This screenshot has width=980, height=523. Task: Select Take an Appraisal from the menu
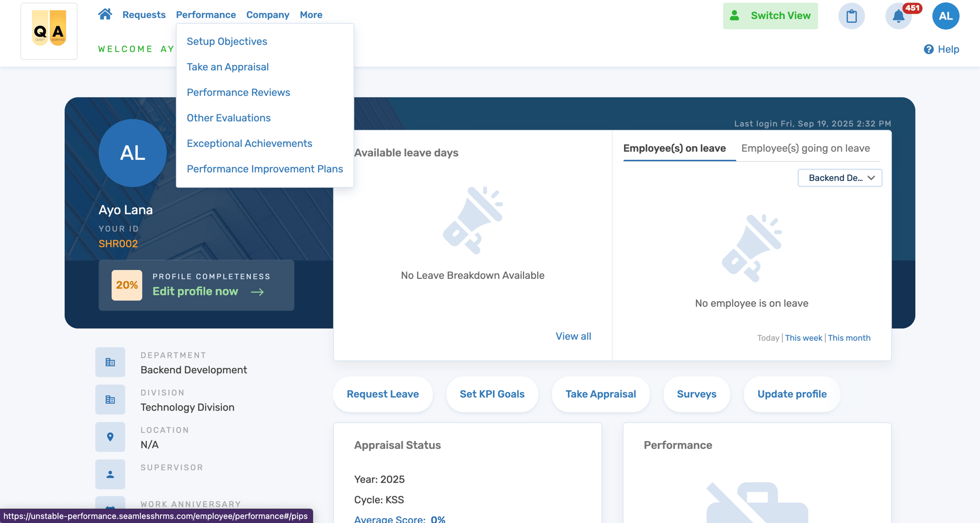click(228, 67)
